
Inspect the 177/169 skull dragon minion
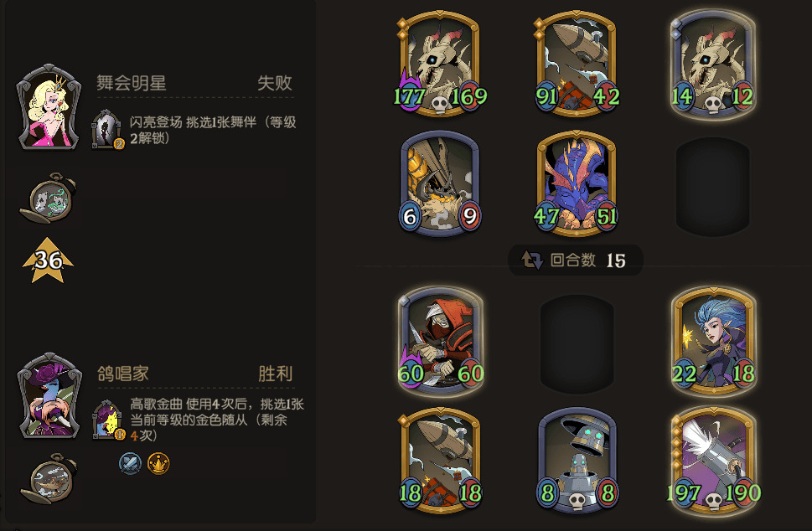[x=440, y=63]
